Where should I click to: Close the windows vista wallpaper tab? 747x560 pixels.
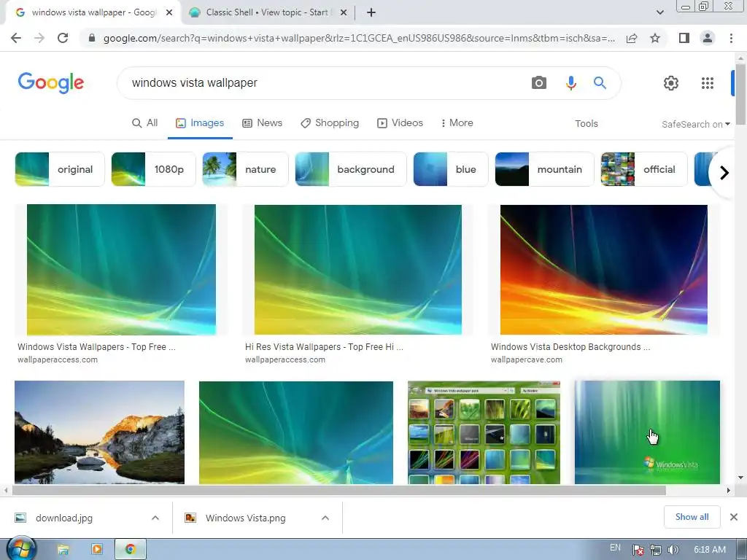tap(169, 13)
